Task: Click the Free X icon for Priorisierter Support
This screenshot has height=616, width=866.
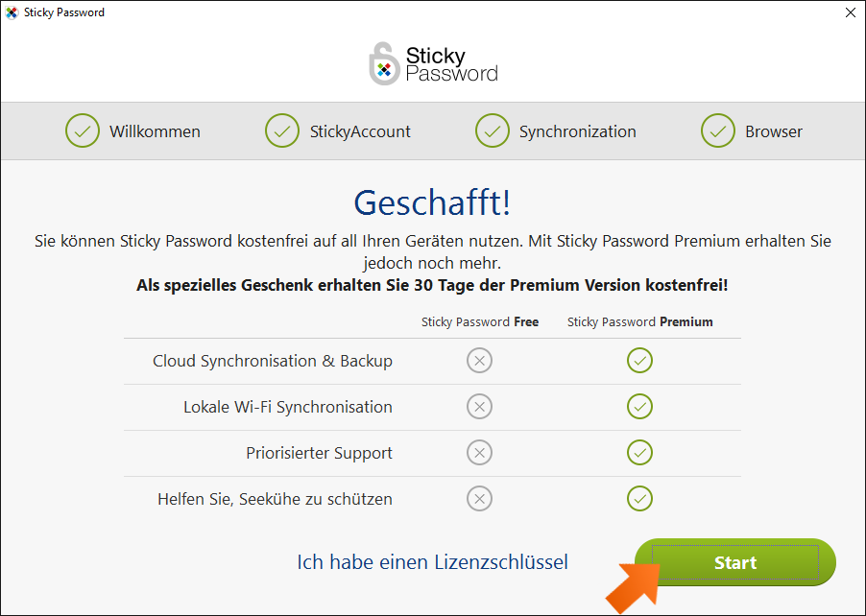Action: point(479,453)
